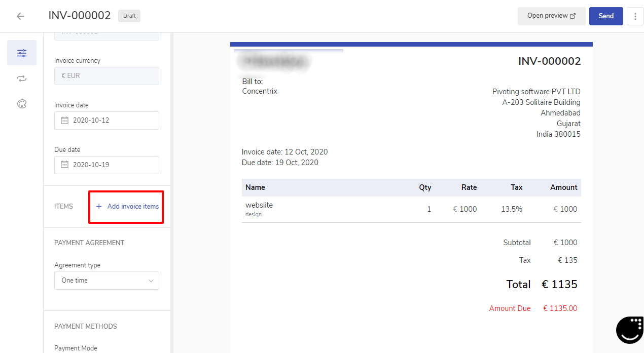644x353 pixels.
Task: Open the color palette sidebar icon
Action: (x=22, y=104)
